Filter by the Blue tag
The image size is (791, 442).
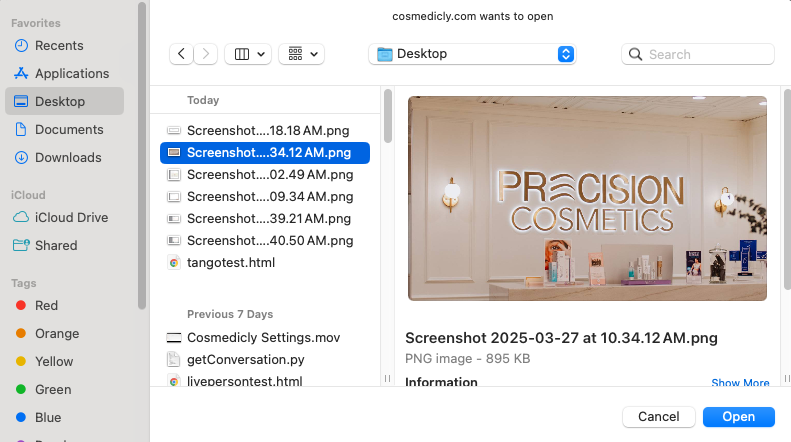(x=65, y=417)
